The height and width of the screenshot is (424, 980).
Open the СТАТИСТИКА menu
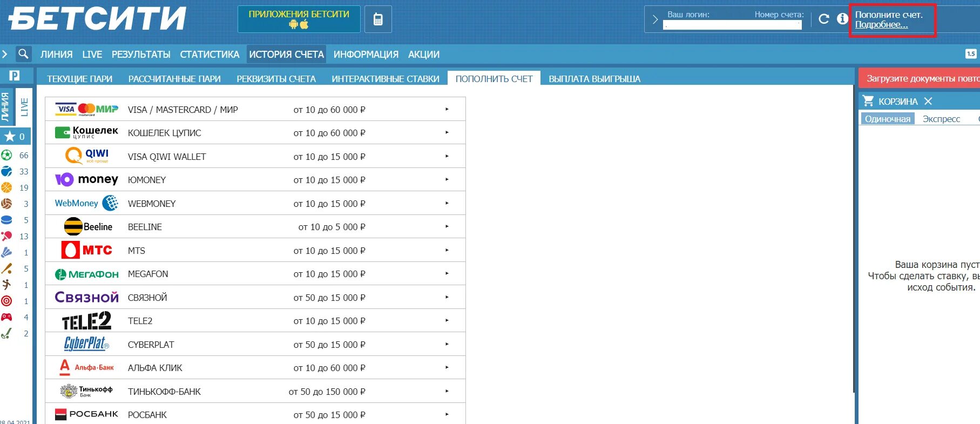point(209,54)
